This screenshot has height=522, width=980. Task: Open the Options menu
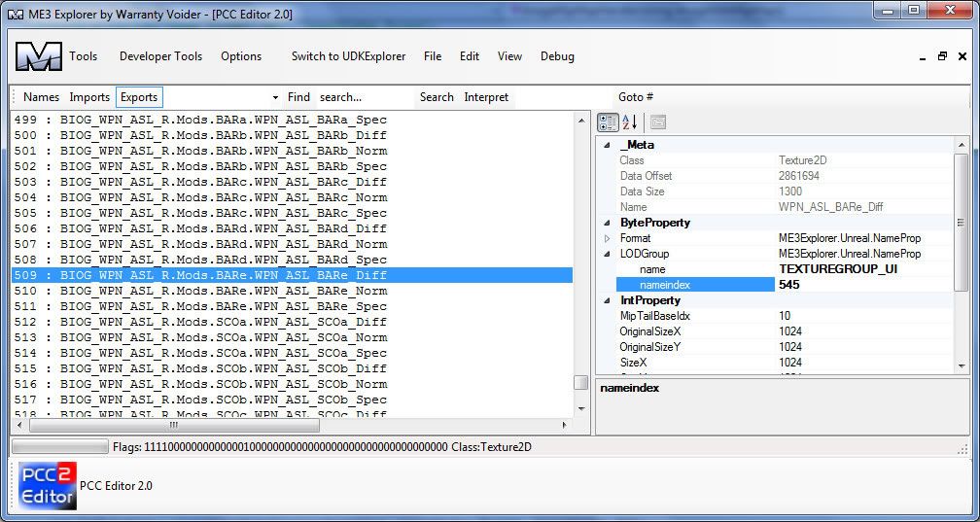click(x=241, y=56)
